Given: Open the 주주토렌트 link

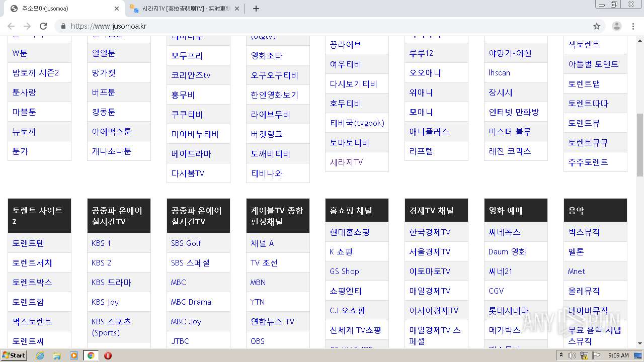Looking at the screenshot, I should point(588,162).
